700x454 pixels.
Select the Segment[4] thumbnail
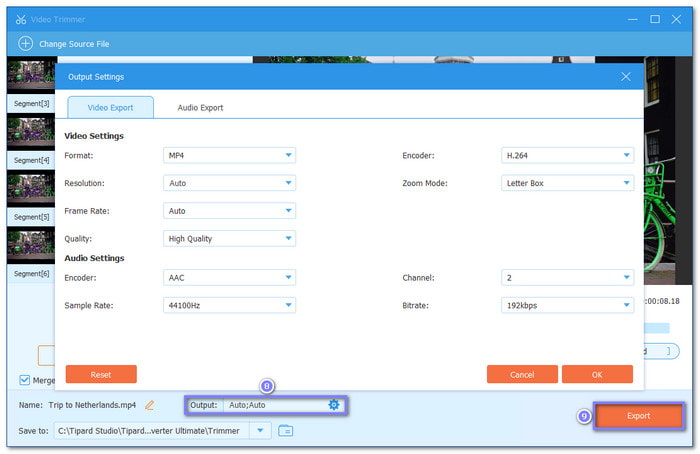tap(31, 131)
